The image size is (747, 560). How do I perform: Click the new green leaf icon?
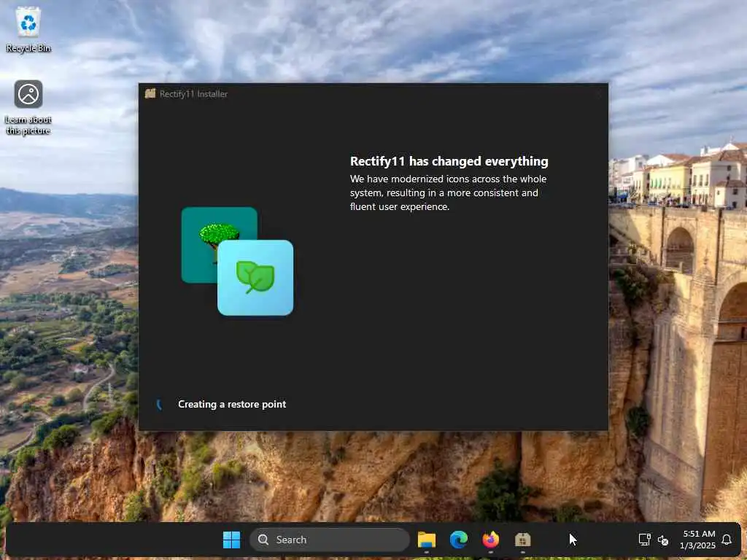pyautogui.click(x=255, y=278)
